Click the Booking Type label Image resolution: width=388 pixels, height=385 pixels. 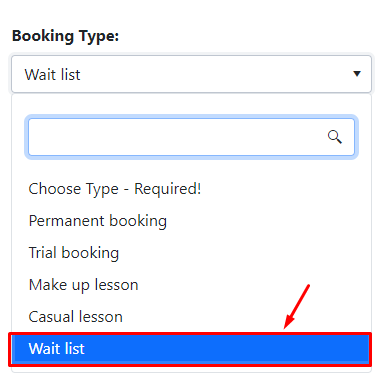point(65,36)
